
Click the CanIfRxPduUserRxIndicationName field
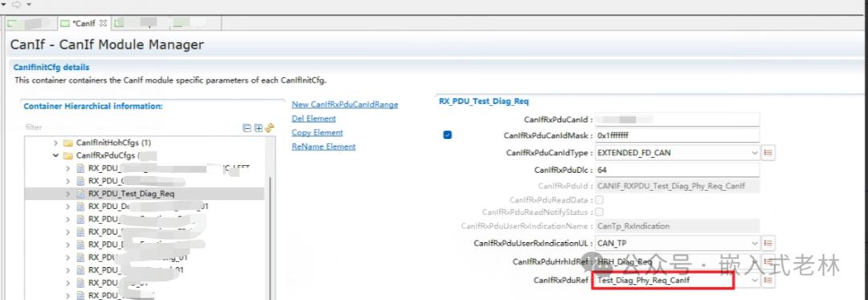point(677,226)
